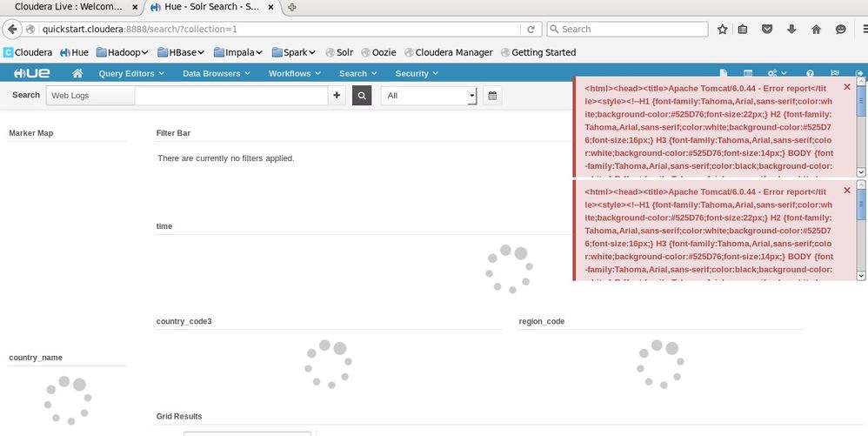The width and height of the screenshot is (868, 436).
Task: Show bookmarks list icon
Action: tap(743, 30)
